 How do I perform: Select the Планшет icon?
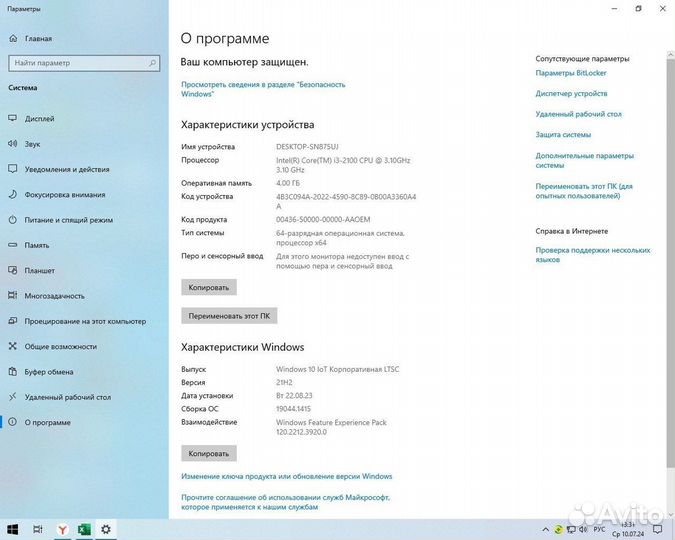coord(13,270)
